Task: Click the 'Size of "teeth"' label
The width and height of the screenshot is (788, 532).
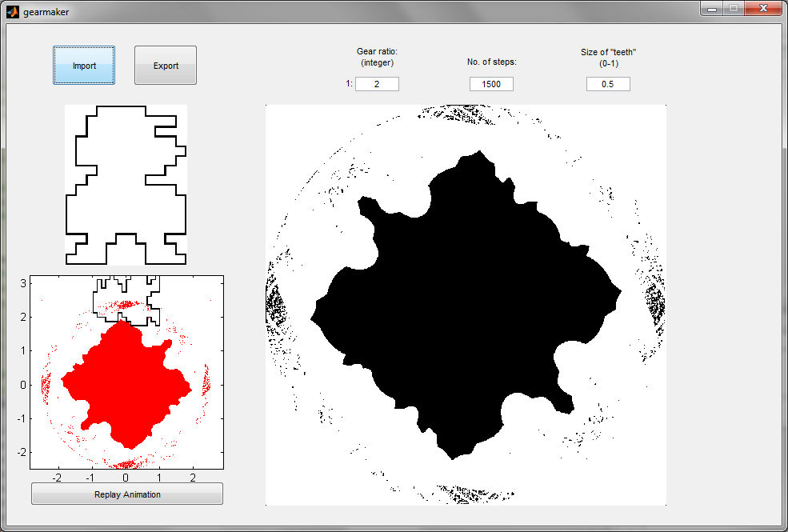Action: point(608,52)
